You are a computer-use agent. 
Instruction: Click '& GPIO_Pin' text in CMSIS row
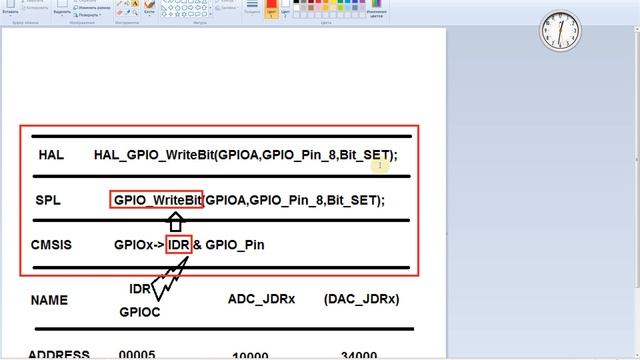coord(229,244)
